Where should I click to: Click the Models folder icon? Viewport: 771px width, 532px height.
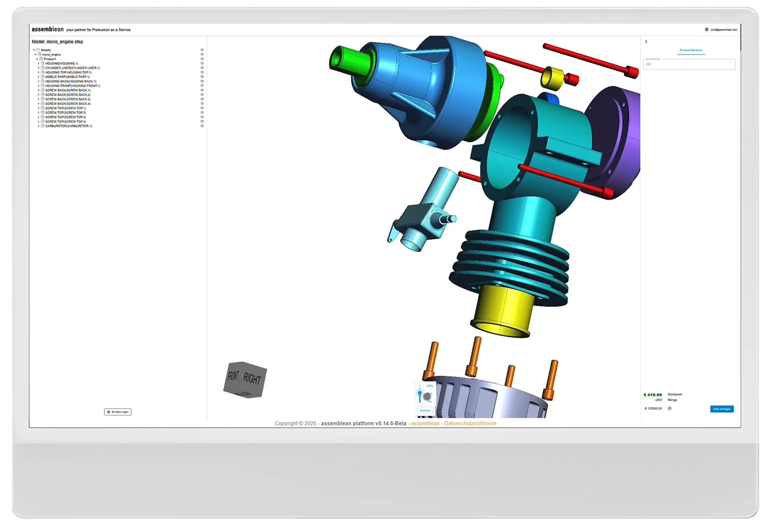pyautogui.click(x=38, y=50)
